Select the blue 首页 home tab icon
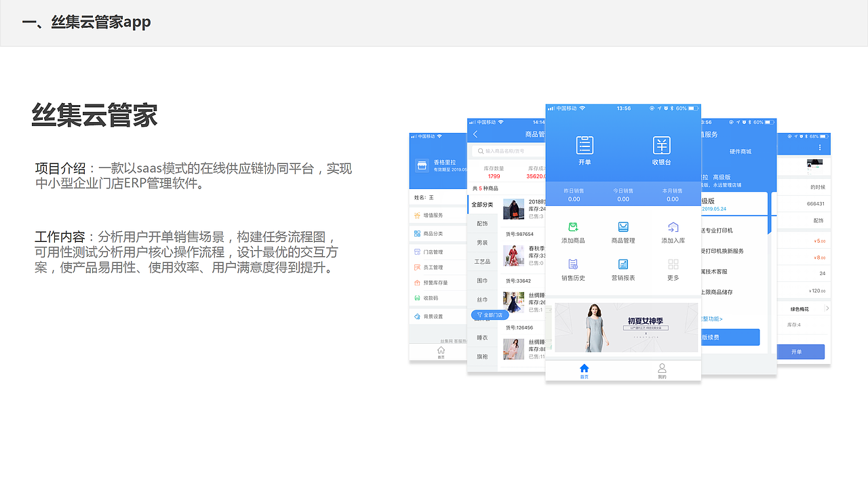Viewport: 868px width, 488px height. coord(584,368)
